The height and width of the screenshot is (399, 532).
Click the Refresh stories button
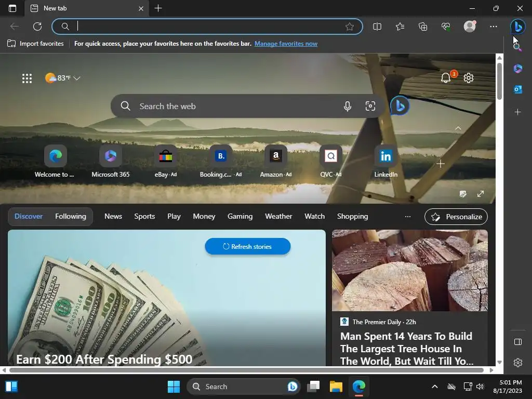pyautogui.click(x=248, y=246)
